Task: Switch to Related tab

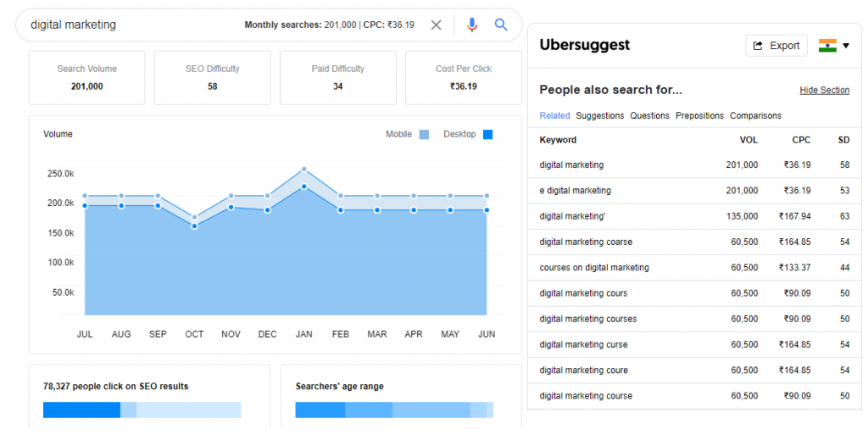Action: point(554,115)
